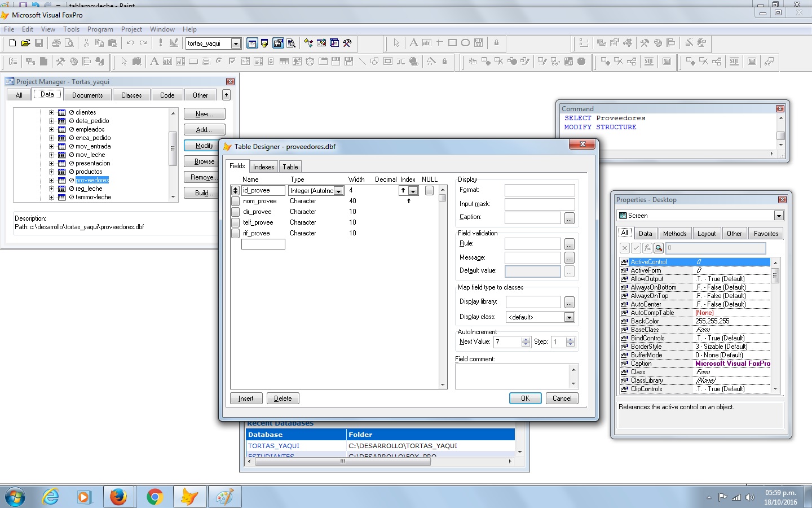Click the Run exclamation toolbar icon
This screenshot has height=508, width=812.
(161, 43)
